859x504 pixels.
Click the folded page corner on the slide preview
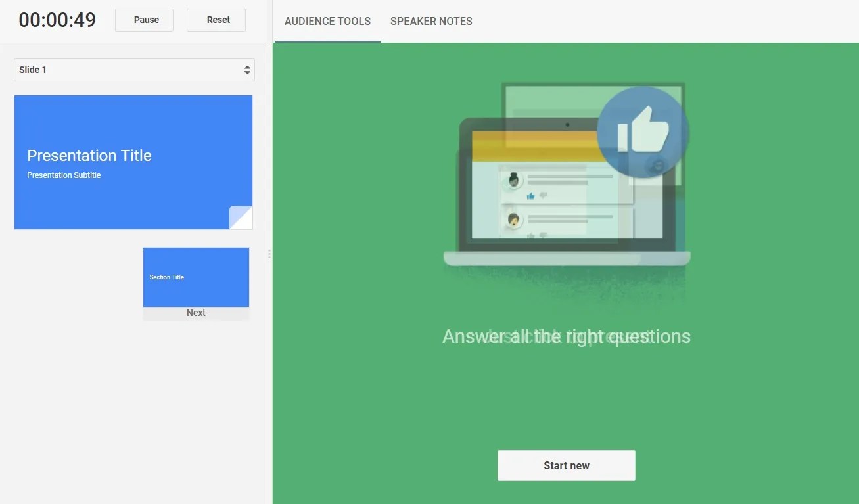coord(241,218)
